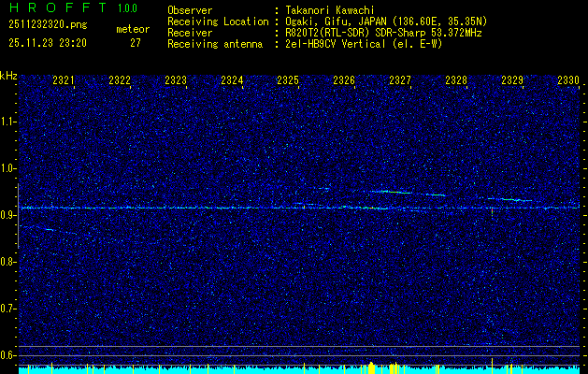Click the version number 1.0.0
Screen dimensions: 588x374
127,7
